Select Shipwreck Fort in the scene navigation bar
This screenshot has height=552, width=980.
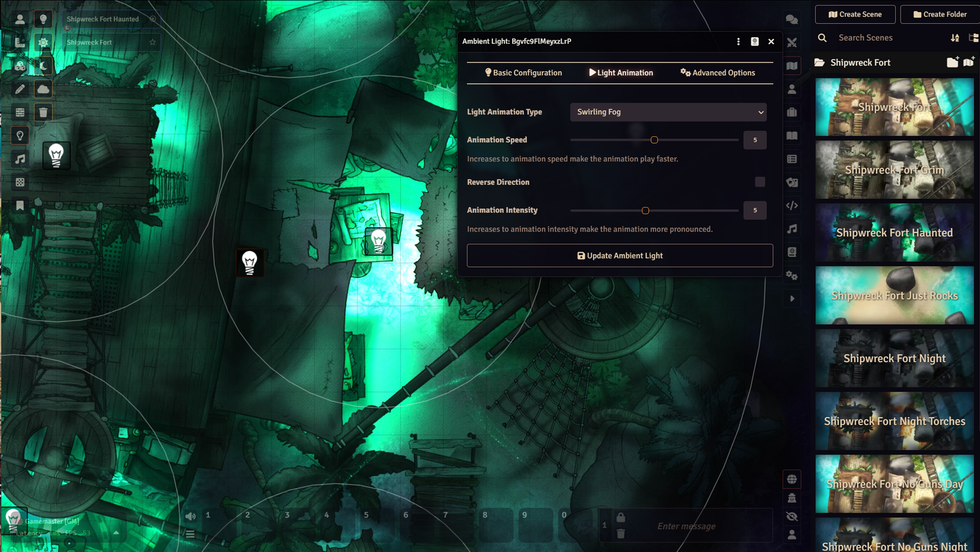click(x=110, y=42)
